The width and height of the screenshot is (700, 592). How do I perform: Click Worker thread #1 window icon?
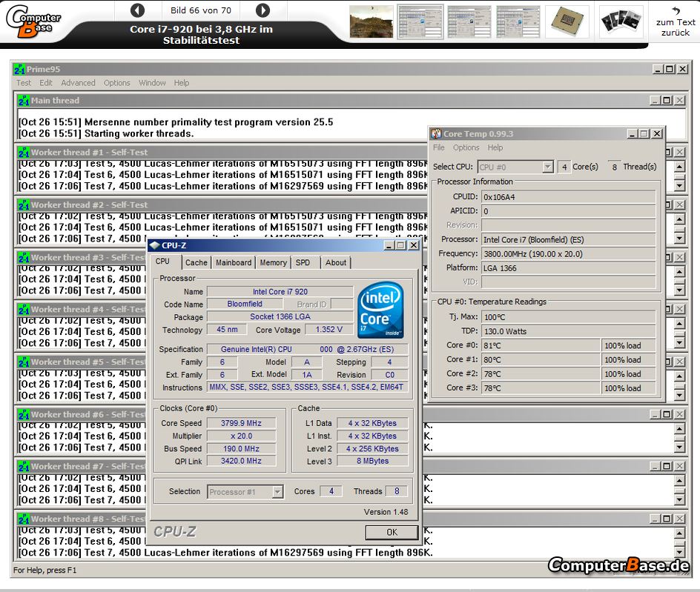[x=24, y=153]
